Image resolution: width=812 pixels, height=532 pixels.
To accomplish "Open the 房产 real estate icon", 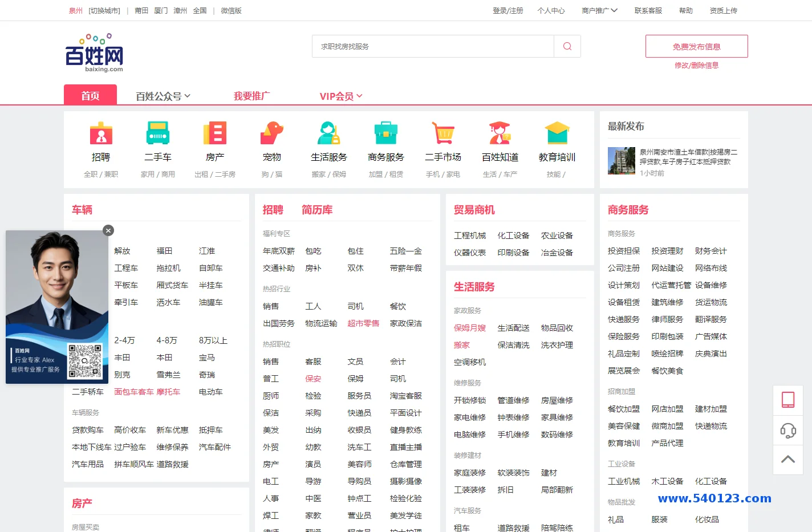I will (x=215, y=133).
